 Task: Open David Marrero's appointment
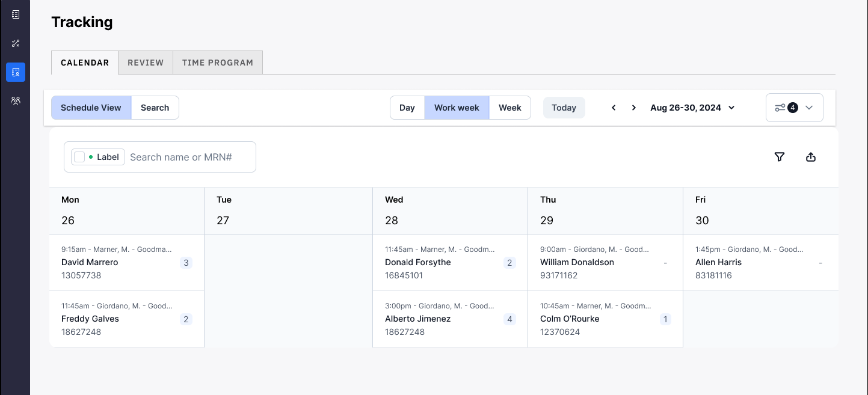[126, 263]
